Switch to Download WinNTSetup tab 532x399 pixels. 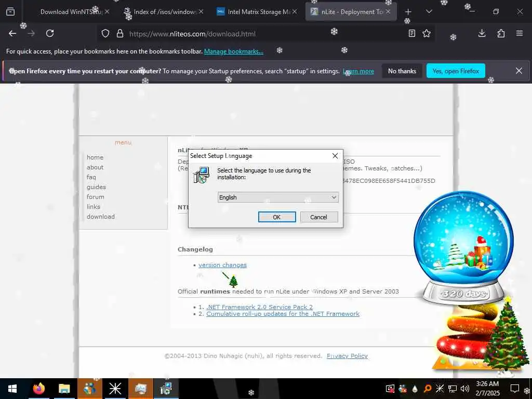[71, 11]
